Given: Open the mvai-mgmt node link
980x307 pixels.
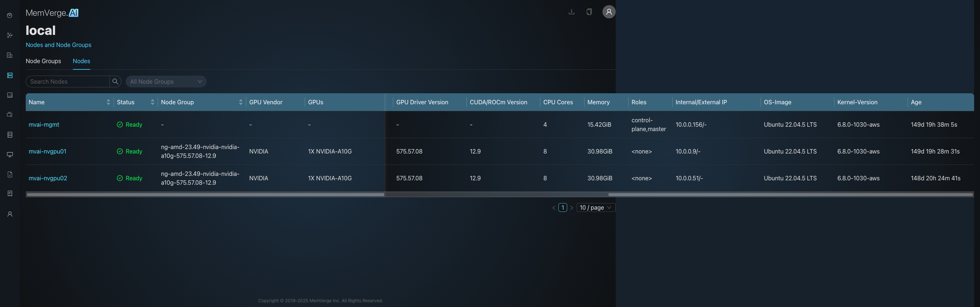Looking at the screenshot, I should click(x=44, y=124).
